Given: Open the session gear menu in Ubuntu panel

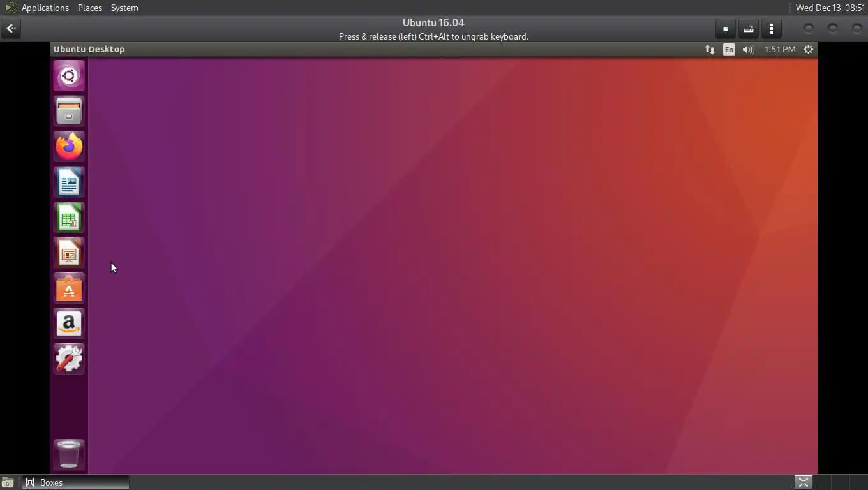Looking at the screenshot, I should tap(808, 49).
